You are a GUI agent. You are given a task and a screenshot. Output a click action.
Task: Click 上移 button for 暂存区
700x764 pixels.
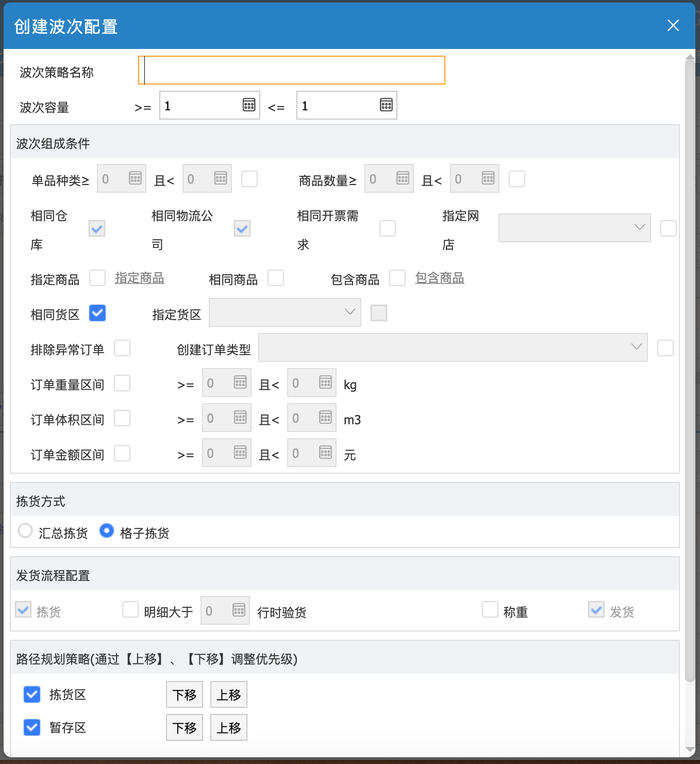click(229, 727)
